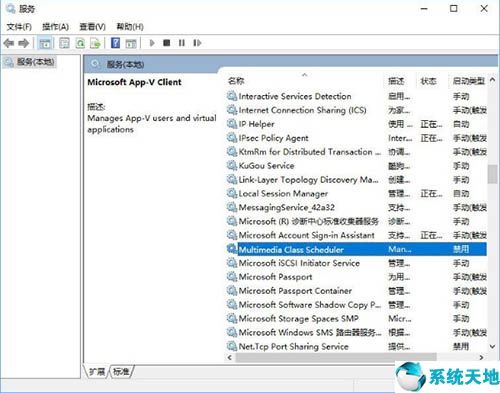Toggle the show/hide console tree icon
The width and height of the screenshot is (500, 393).
[45, 43]
